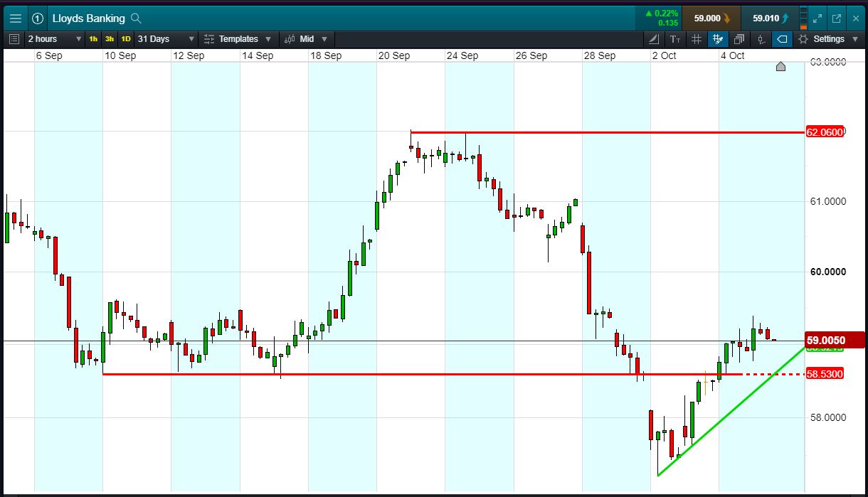Select the text annotation tool

(674, 39)
